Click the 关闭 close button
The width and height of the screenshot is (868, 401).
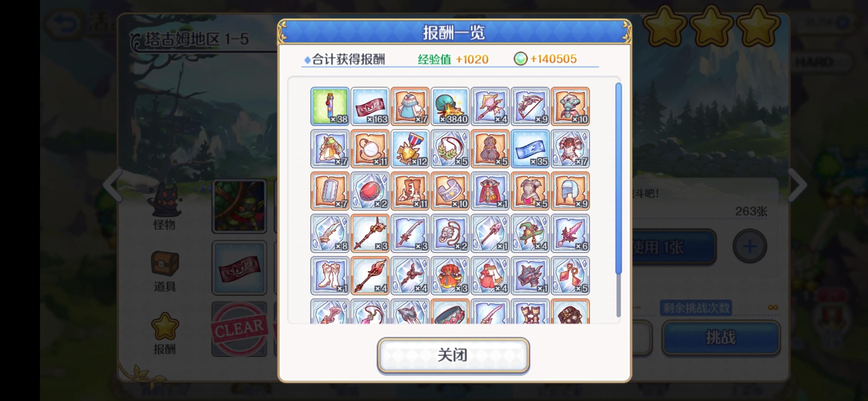pos(453,355)
